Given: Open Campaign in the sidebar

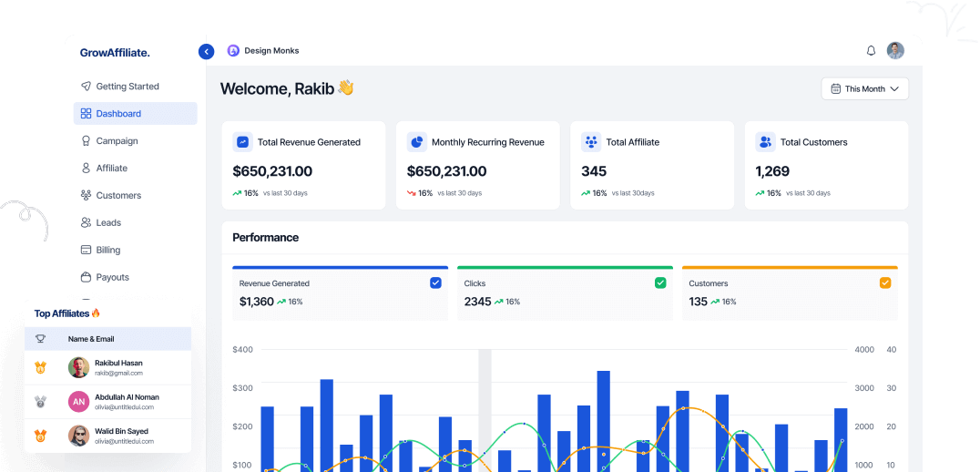Looking at the screenshot, I should [117, 141].
